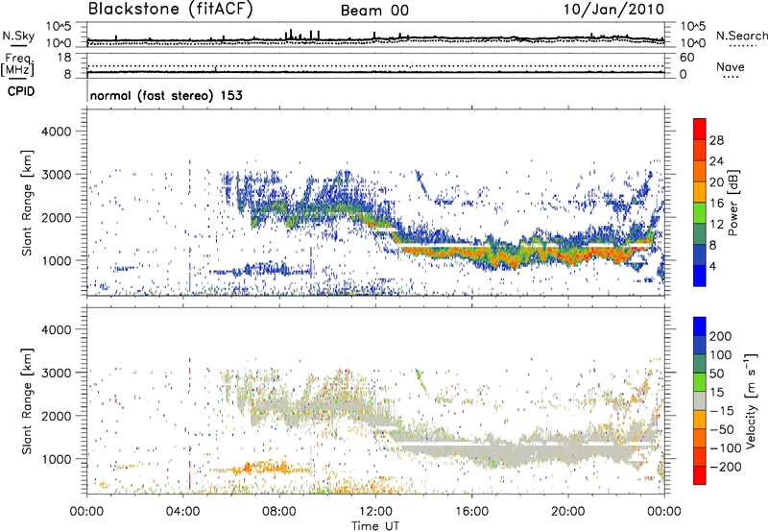Click the '1000' tick in Velocity panel
Image resolution: width=768 pixels, height=532 pixels.
click(57, 459)
